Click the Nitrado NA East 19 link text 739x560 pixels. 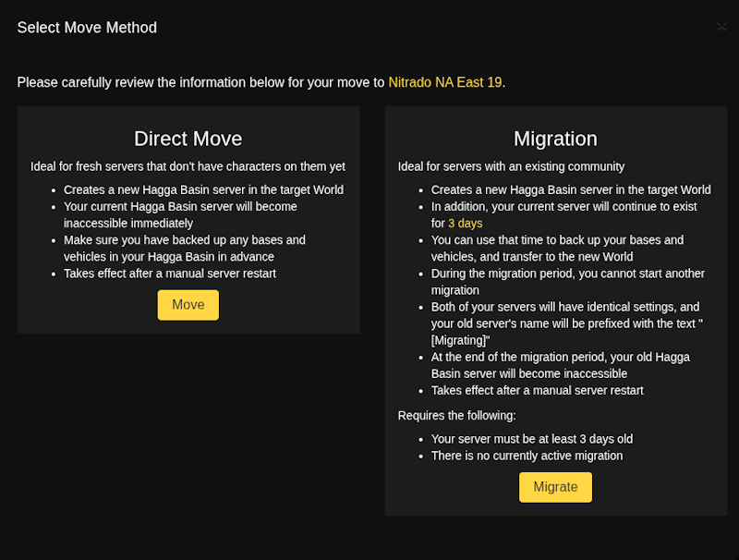tap(444, 82)
